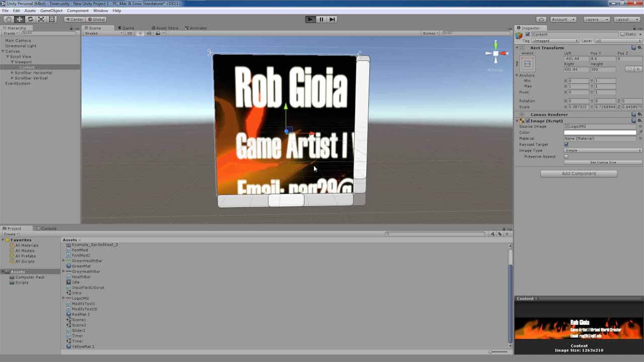Click the Set Native Size button
The height and width of the screenshot is (362, 644).
603,162
